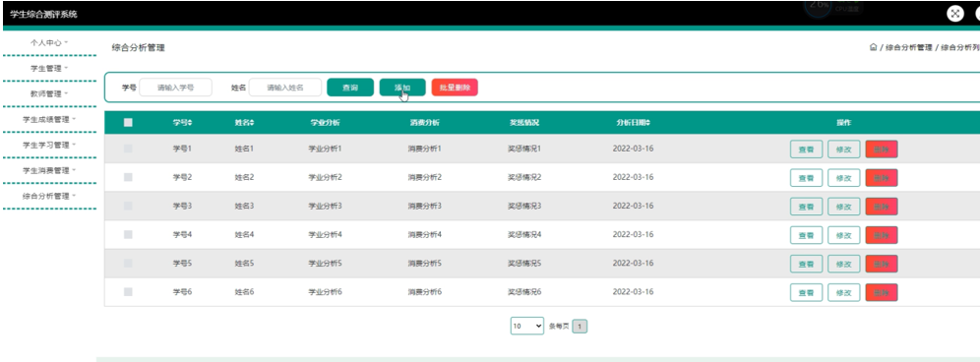Click 查看 for row 学号4
This screenshot has height=362, width=980.
[806, 235]
